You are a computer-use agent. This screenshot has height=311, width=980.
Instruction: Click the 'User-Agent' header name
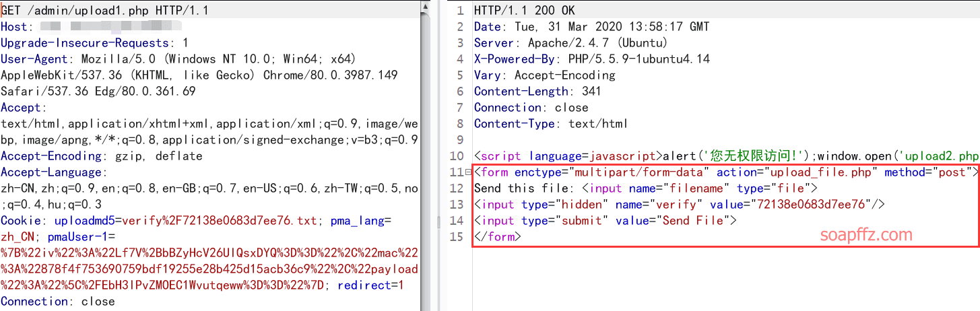tap(34, 59)
